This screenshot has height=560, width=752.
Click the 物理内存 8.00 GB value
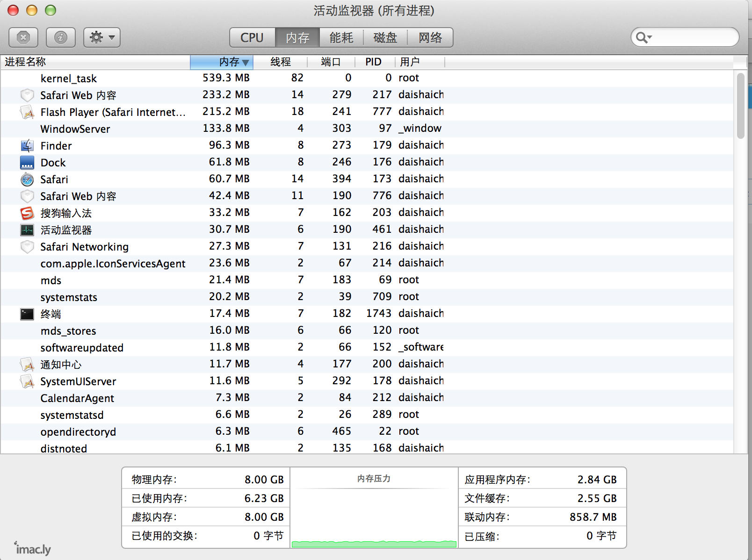tap(264, 480)
